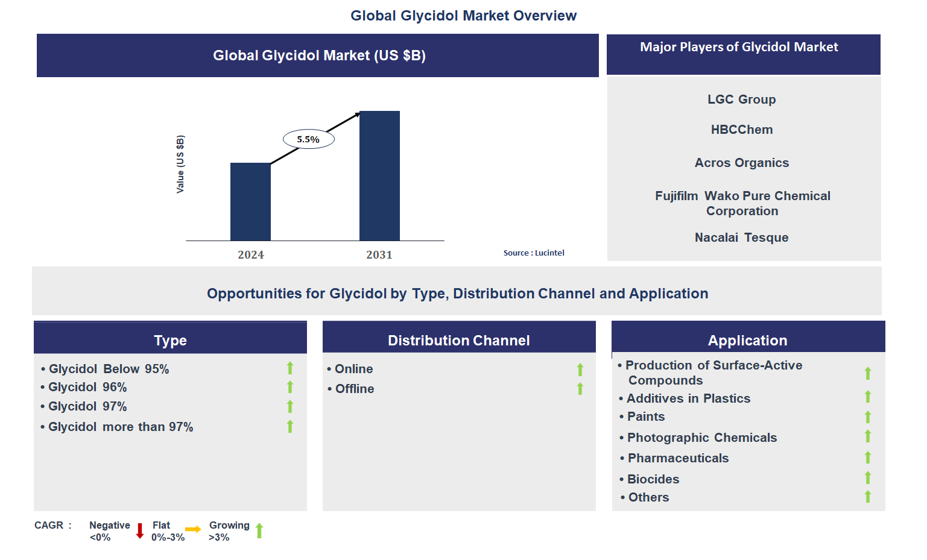Click the 2031 bar in the chart

tap(379, 176)
